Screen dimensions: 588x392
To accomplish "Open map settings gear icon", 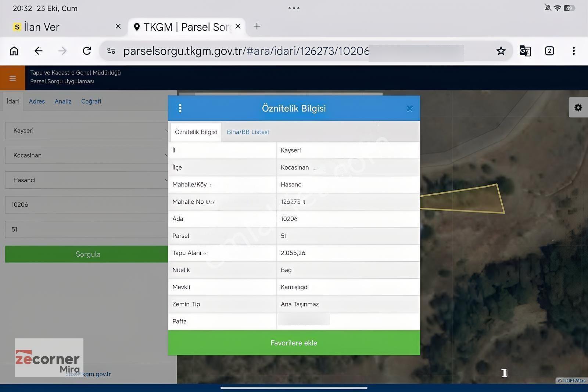I will click(x=578, y=108).
